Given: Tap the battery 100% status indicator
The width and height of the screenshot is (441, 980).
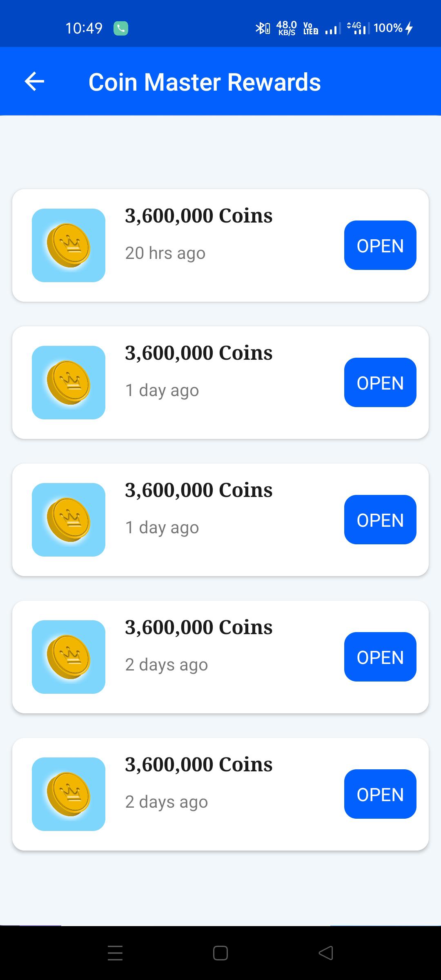Looking at the screenshot, I should pos(394,28).
